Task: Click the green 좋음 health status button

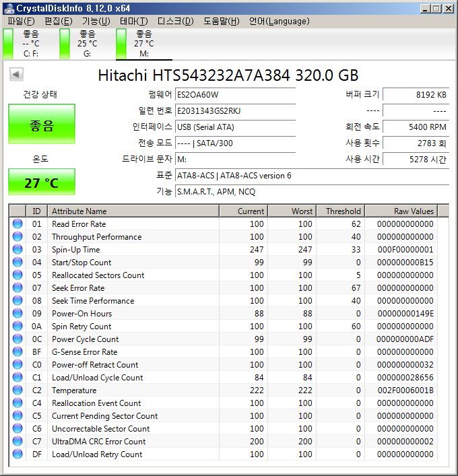Action: tap(42, 125)
